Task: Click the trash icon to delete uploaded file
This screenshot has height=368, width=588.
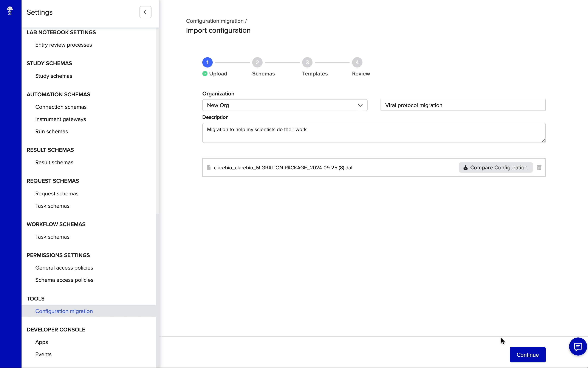Action: coord(539,167)
